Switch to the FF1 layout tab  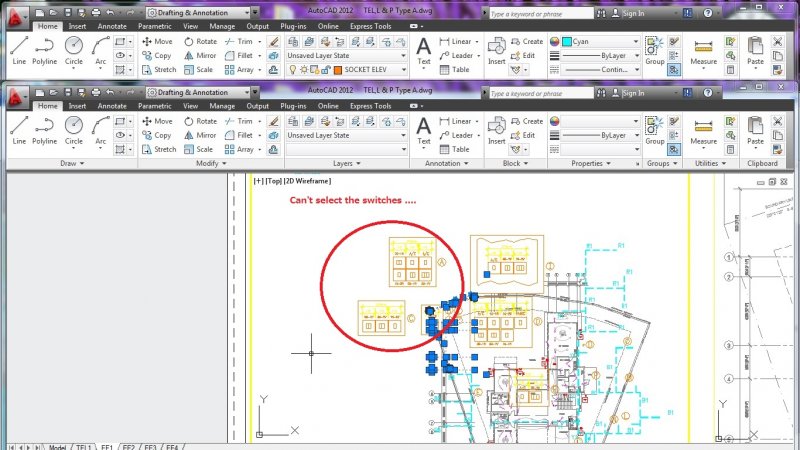(108, 446)
